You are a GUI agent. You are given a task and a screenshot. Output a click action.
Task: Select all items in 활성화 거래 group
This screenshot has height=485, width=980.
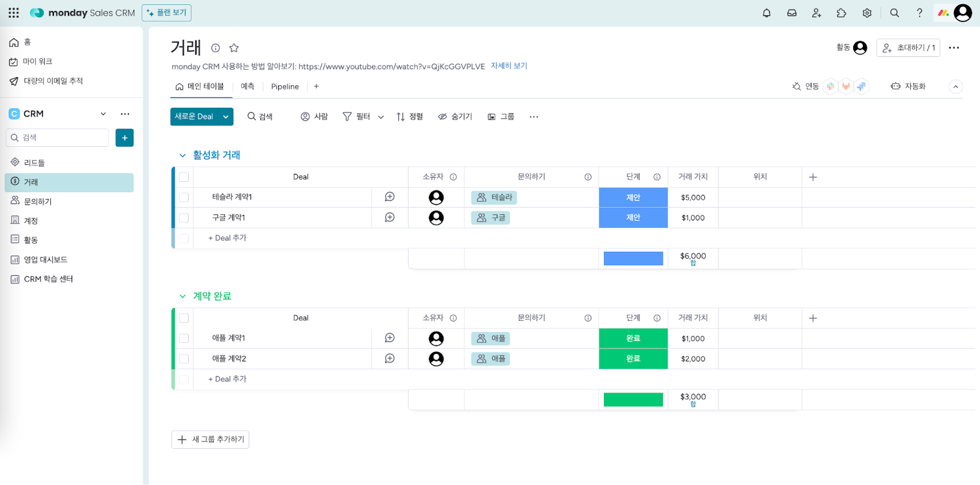184,177
